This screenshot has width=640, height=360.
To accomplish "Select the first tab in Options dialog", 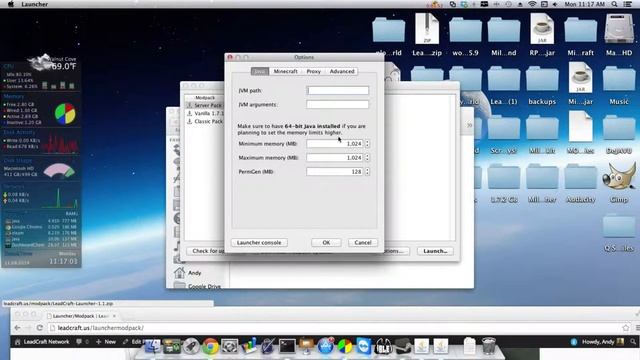I will (260, 71).
